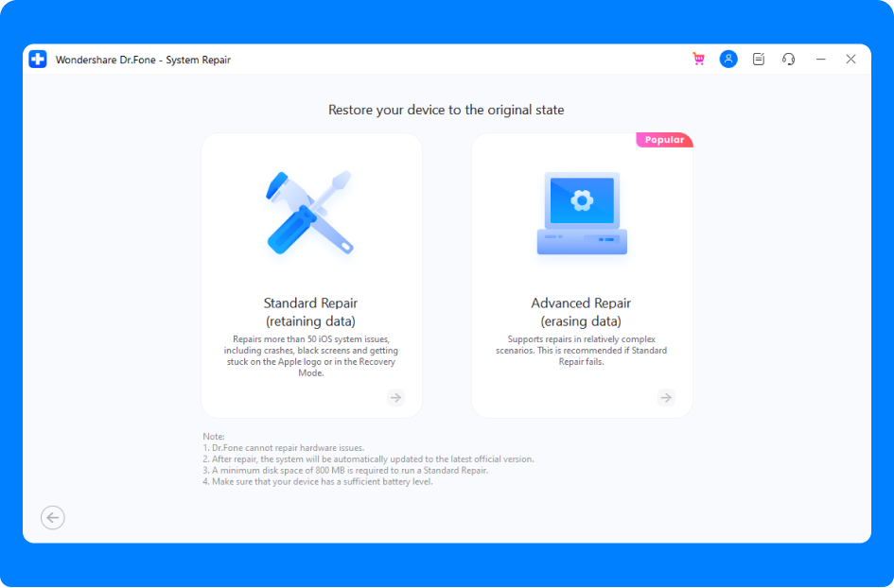Click the Popular badge on Advanced Repair
894x588 pixels.
click(664, 140)
